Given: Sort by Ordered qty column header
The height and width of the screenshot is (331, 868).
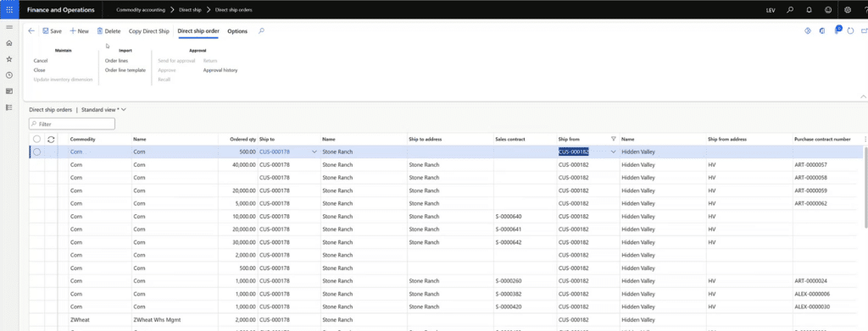Looking at the screenshot, I should click(x=243, y=139).
